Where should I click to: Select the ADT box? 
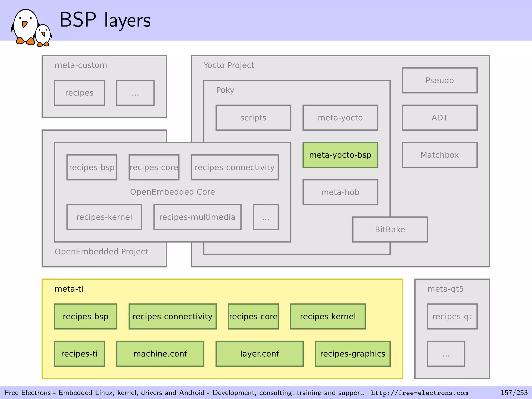(439, 118)
